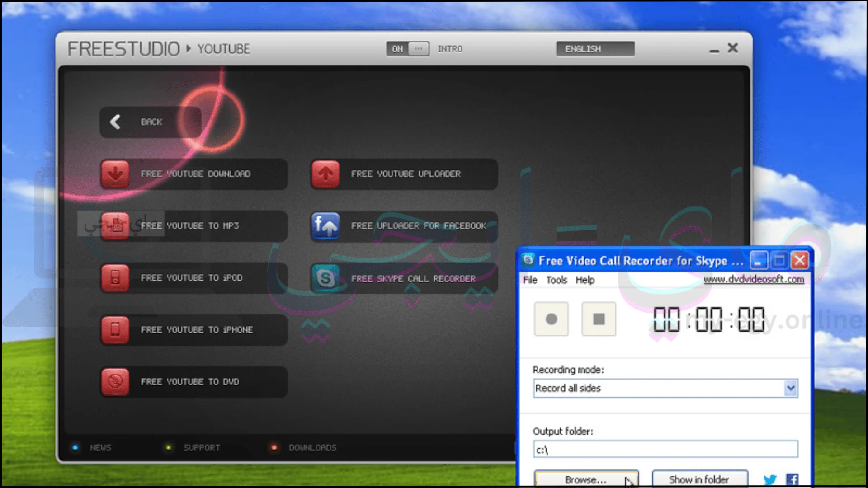The height and width of the screenshot is (488, 868).
Task: Click the 00:00:00 recording timer display
Action: (x=709, y=319)
